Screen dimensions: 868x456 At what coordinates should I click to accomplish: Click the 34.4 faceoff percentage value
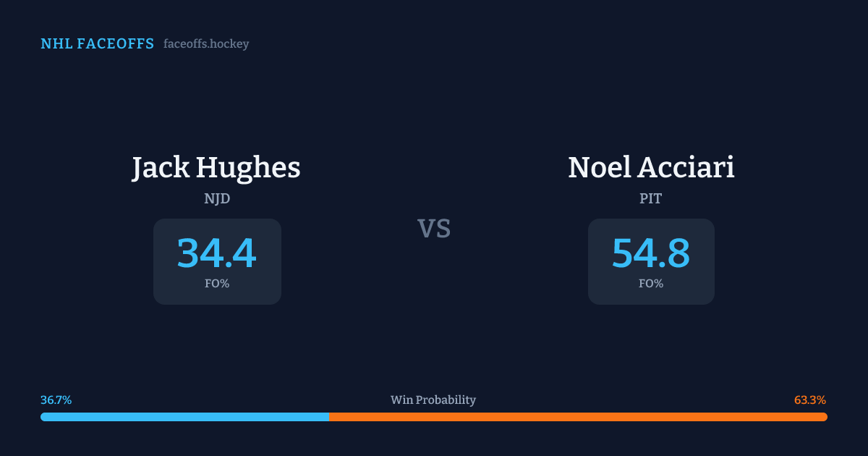[217, 253]
